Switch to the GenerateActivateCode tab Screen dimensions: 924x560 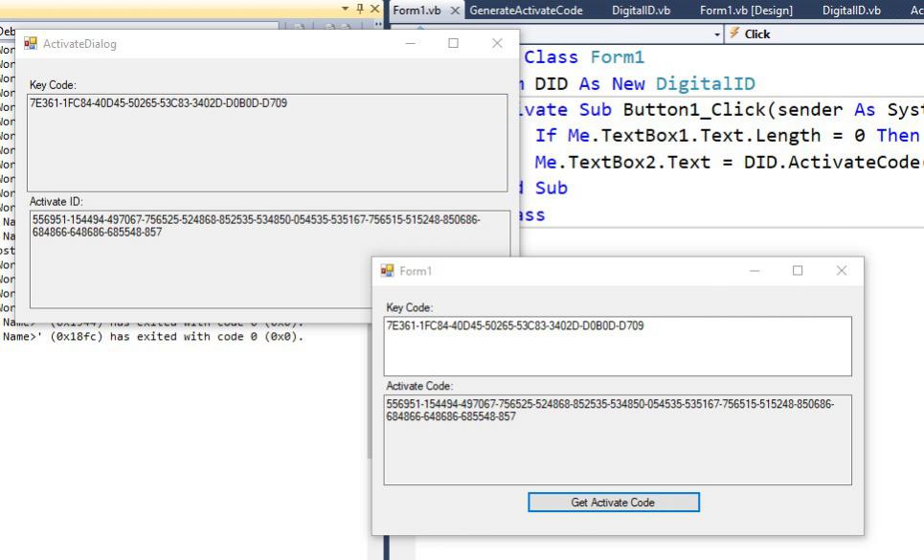point(525,11)
